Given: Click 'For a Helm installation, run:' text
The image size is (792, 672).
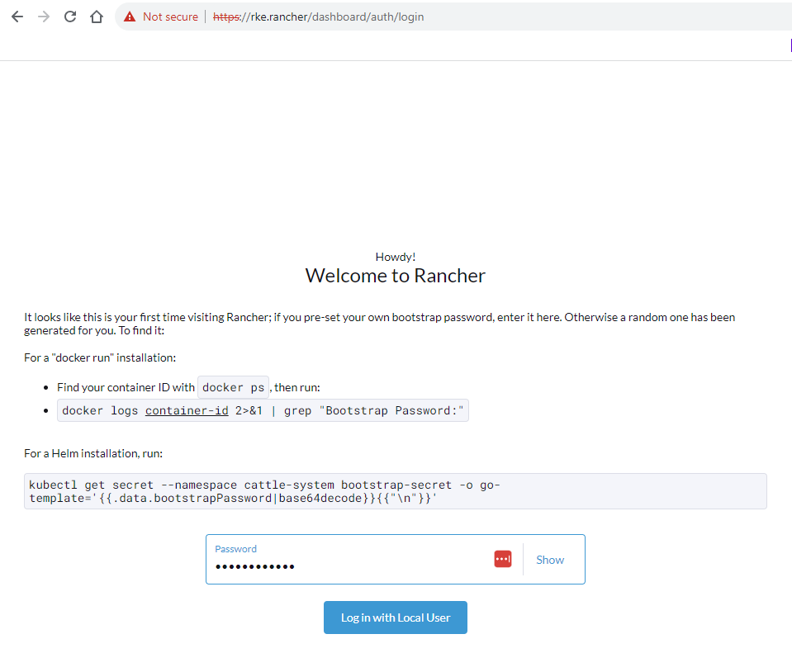Looking at the screenshot, I should pyautogui.click(x=93, y=453).
